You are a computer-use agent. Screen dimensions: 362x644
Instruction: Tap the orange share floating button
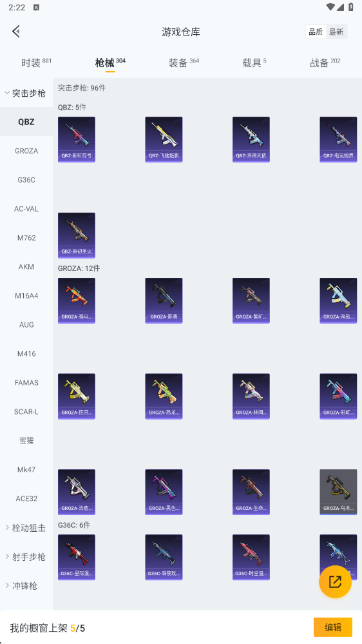point(335,581)
